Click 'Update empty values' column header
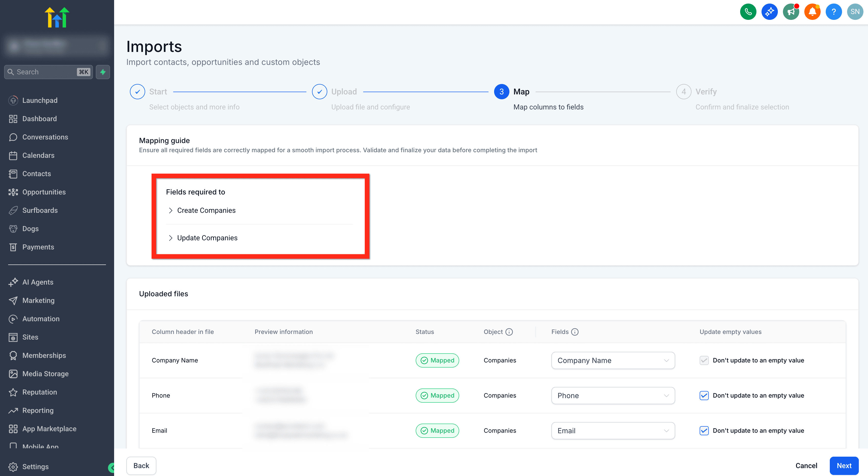 click(730, 332)
